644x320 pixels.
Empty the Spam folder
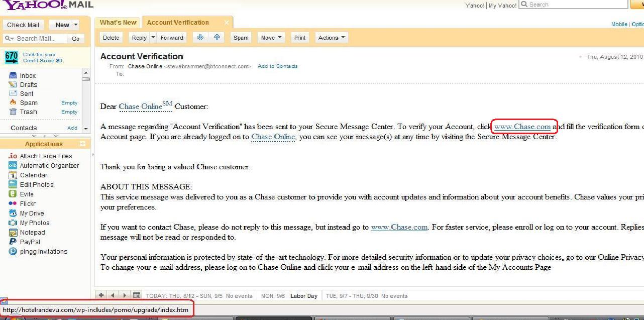point(69,103)
